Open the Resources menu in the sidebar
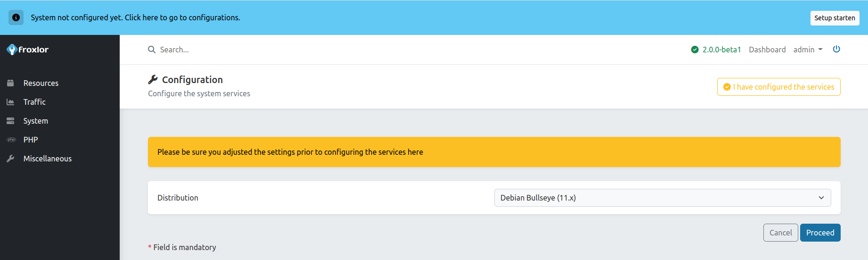The width and height of the screenshot is (868, 260). 41,83
